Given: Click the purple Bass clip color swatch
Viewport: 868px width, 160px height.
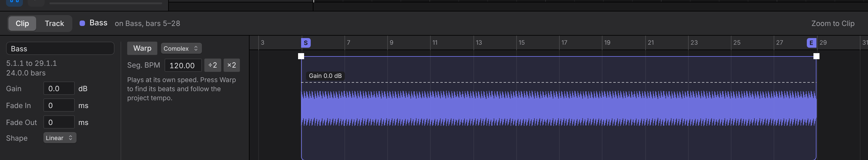Looking at the screenshot, I should click(82, 23).
